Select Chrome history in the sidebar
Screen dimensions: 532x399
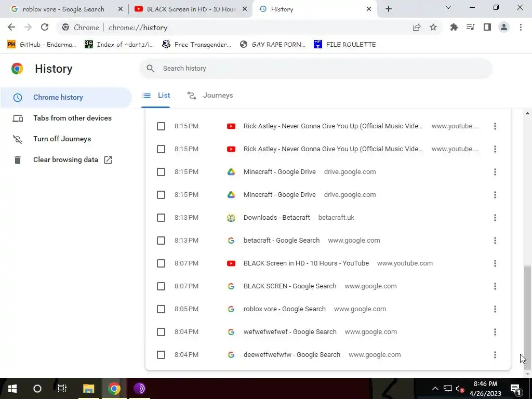66,97
